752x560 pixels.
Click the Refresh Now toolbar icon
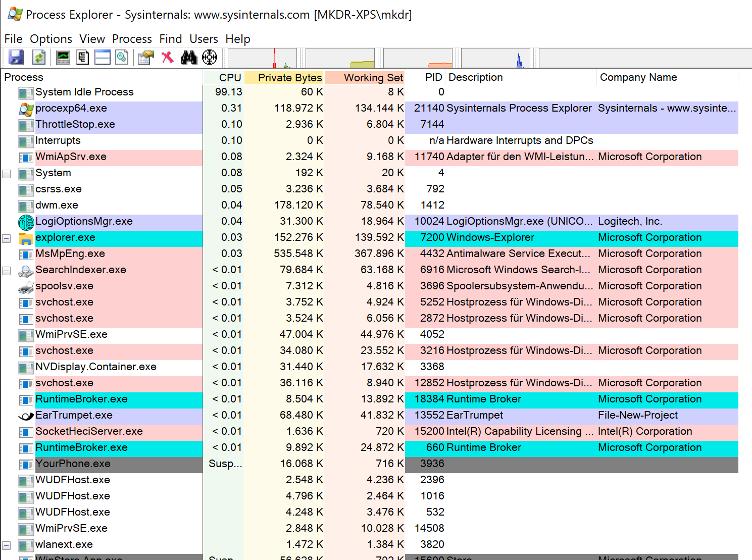click(x=39, y=57)
